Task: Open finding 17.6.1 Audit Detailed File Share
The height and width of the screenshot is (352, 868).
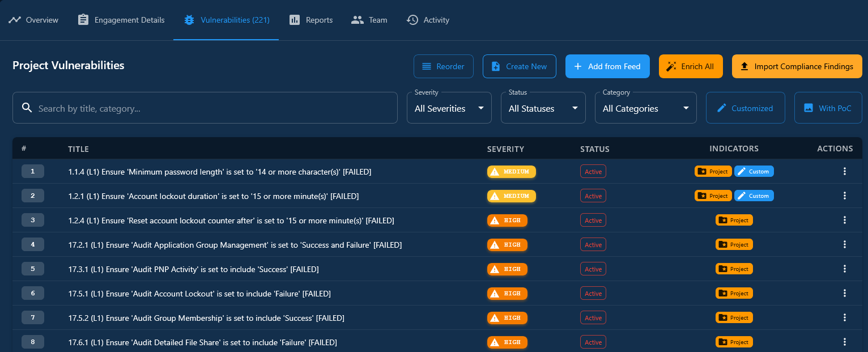Action: [x=203, y=342]
